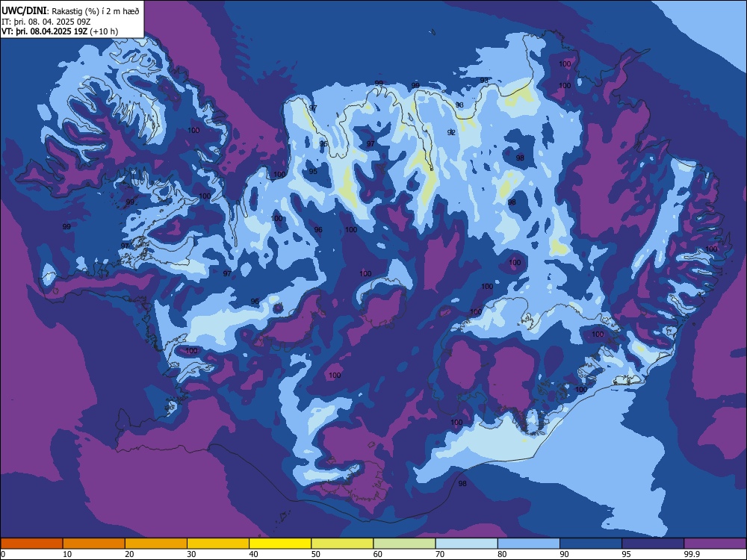Click the '98' value over the southern sea
Image resolution: width=747 pixels, height=560 pixels.
click(462, 483)
